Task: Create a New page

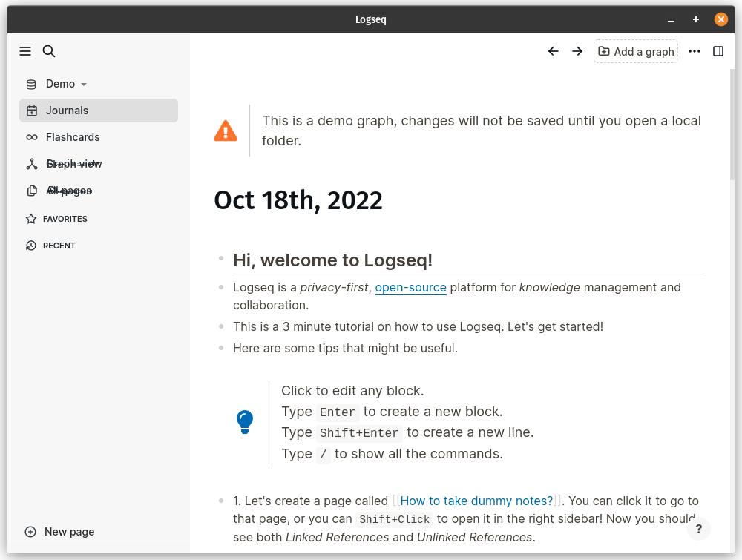Action: coord(59,532)
